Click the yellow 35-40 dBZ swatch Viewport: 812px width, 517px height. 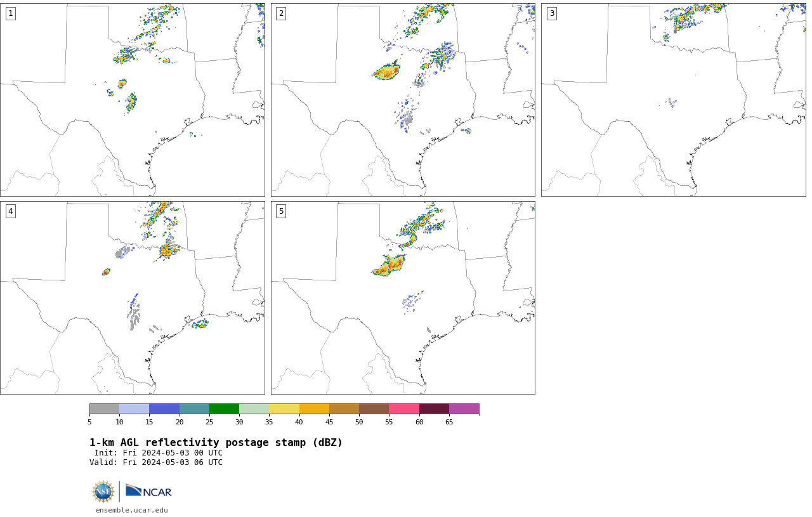tap(284, 409)
